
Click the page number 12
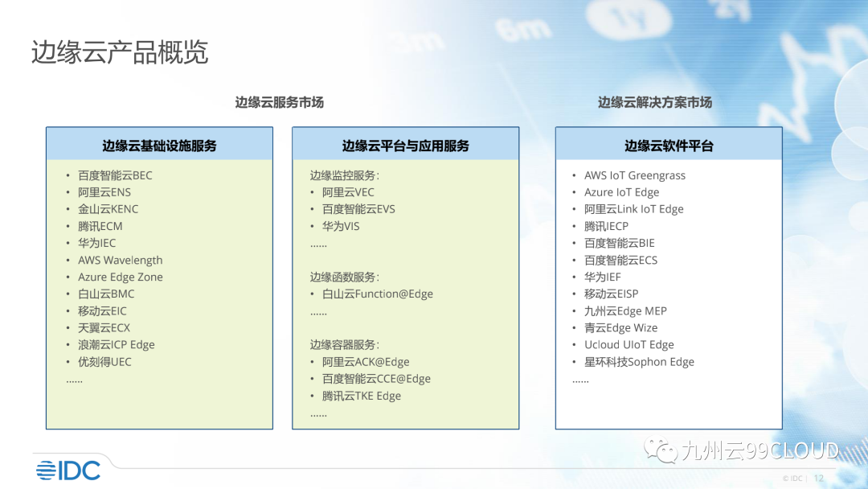click(x=819, y=478)
